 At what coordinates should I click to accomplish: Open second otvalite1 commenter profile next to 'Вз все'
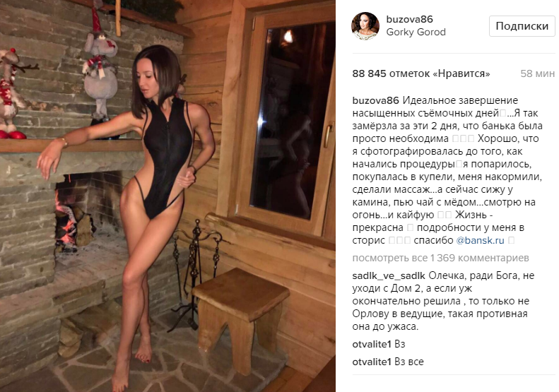(x=372, y=362)
